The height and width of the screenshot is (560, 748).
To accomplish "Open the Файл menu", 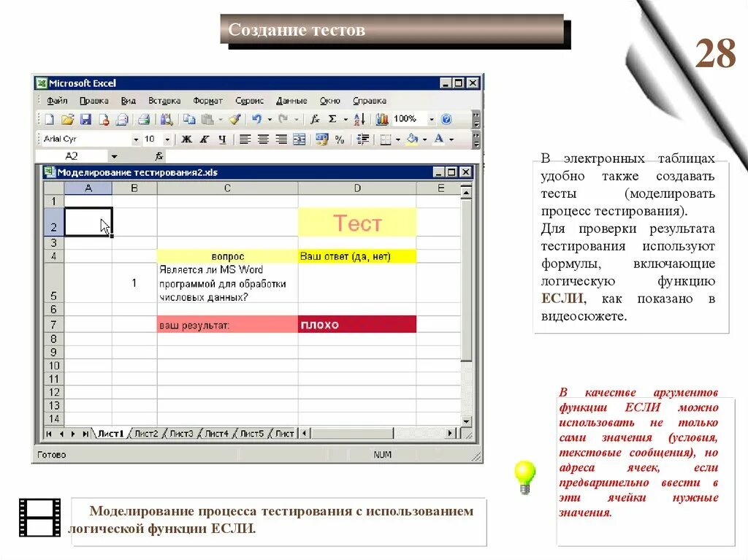I will tap(57, 101).
